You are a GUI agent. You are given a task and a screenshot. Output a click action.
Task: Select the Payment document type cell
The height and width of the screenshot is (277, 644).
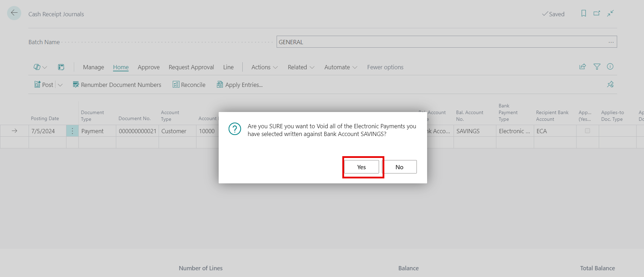click(97, 131)
